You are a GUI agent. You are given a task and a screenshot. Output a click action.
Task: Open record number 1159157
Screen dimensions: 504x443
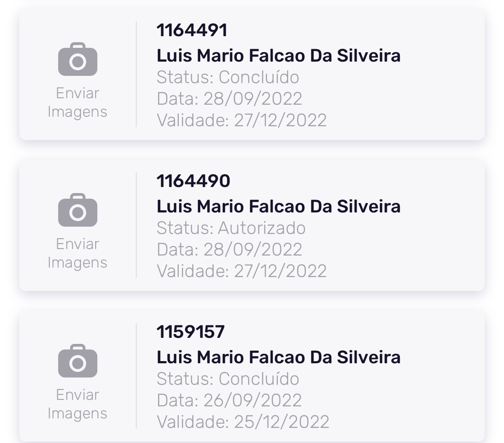coord(190,332)
